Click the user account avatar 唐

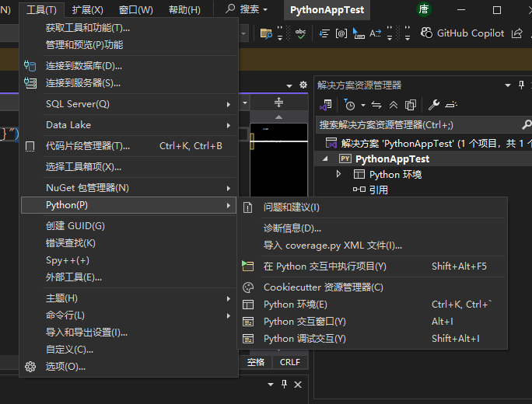pos(424,9)
